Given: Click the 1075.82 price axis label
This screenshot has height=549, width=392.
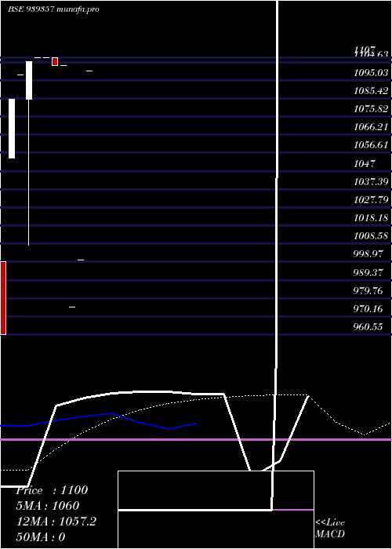Looking at the screenshot, I should point(371,109).
